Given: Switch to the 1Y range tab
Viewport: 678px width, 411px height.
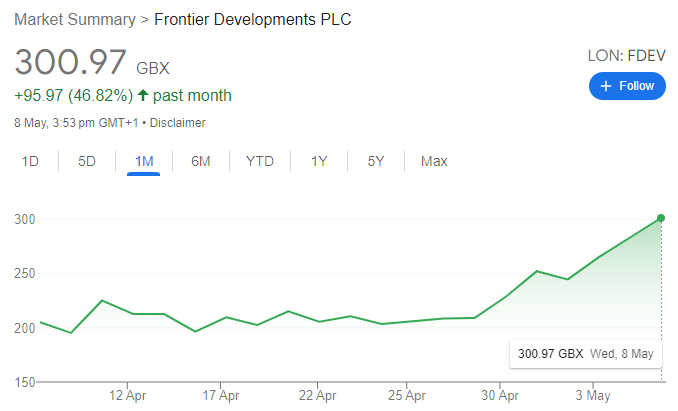Looking at the screenshot, I should 319,161.
